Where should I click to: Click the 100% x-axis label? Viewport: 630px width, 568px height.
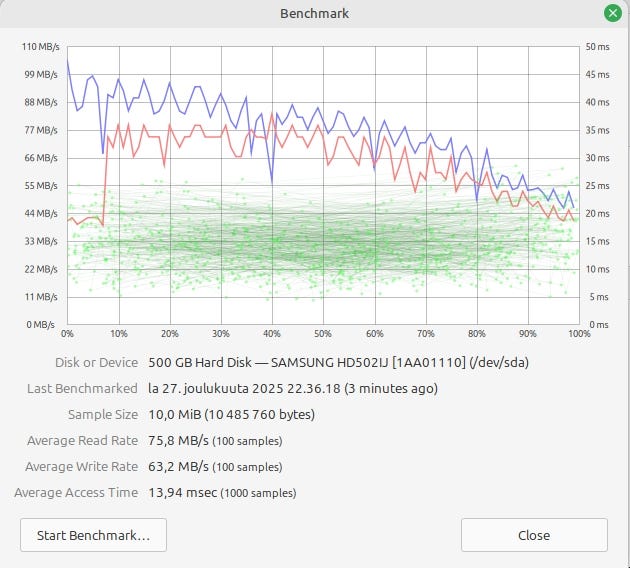point(579,334)
